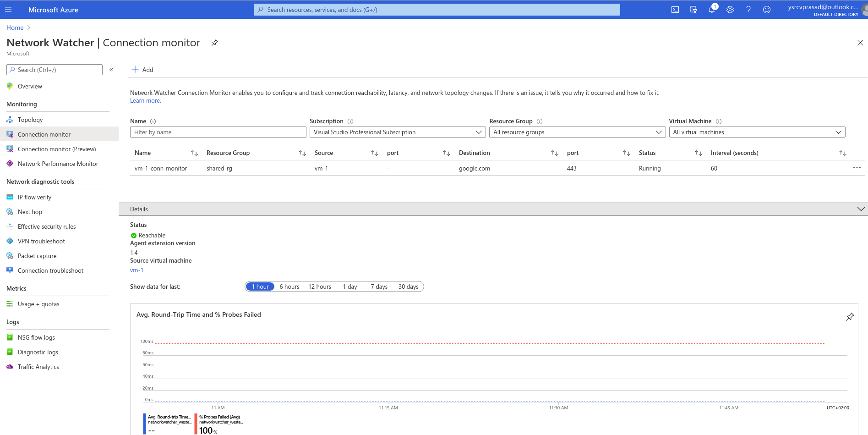Select the 6 hours time range
This screenshot has width=868, height=435.
point(289,286)
